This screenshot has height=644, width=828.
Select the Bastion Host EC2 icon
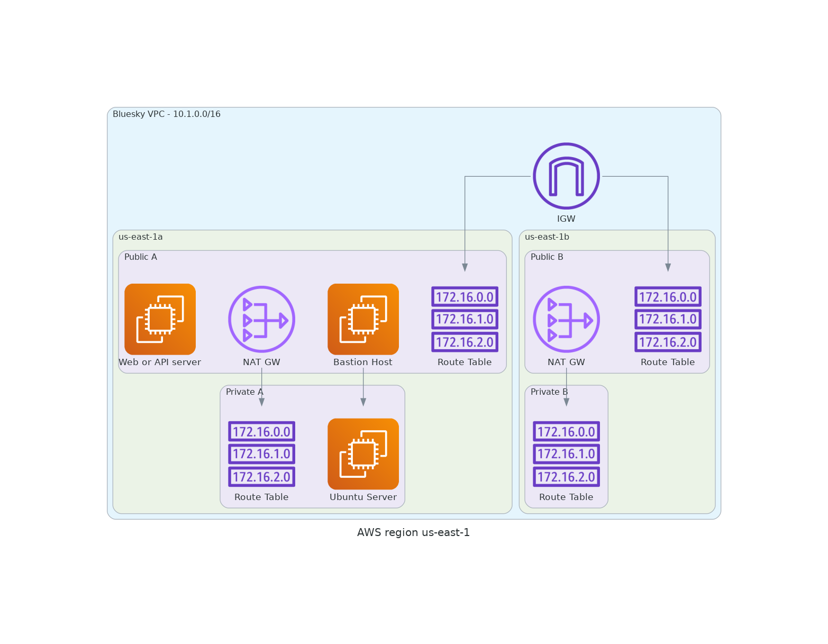363,319
